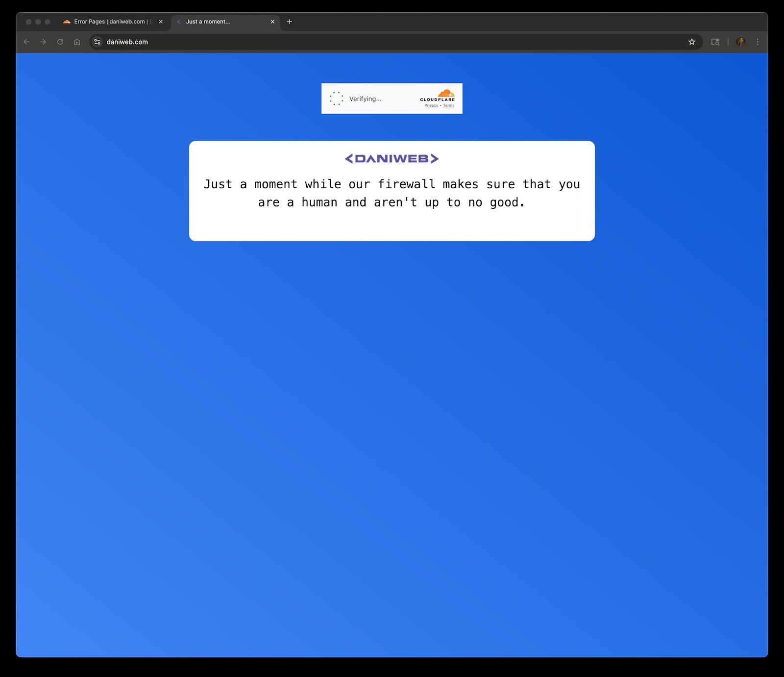Screen dimensions: 784x677
Task: Open Chrome's three-dot menu
Action: [x=758, y=42]
